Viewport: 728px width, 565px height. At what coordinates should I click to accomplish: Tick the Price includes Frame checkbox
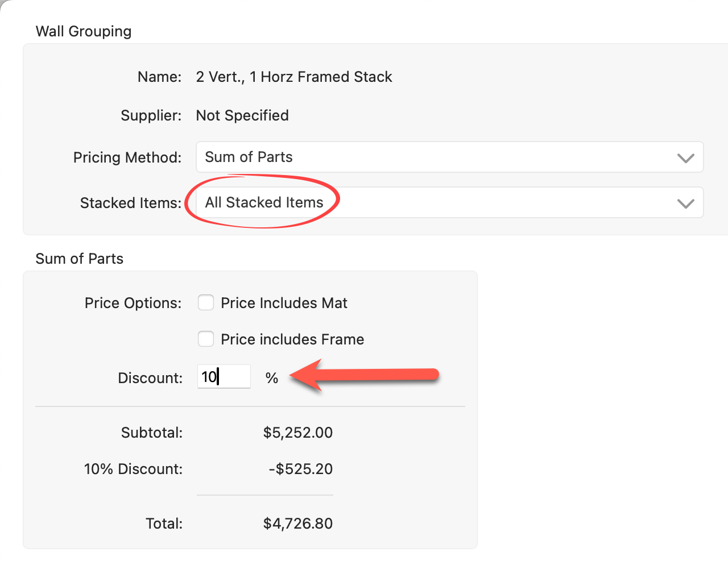(206, 339)
